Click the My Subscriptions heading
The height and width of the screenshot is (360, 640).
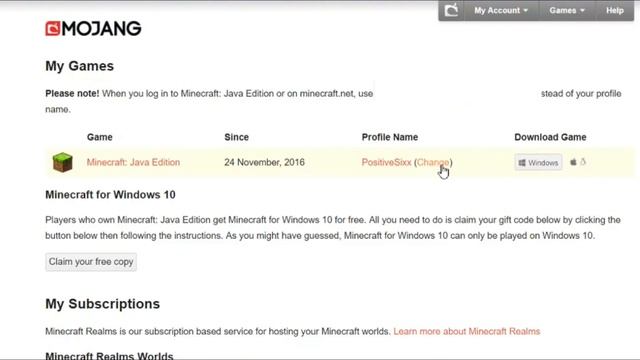[102, 304]
